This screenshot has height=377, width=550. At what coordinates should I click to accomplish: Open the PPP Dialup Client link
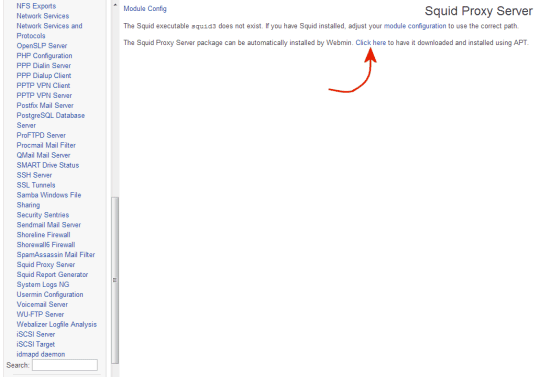[44, 75]
